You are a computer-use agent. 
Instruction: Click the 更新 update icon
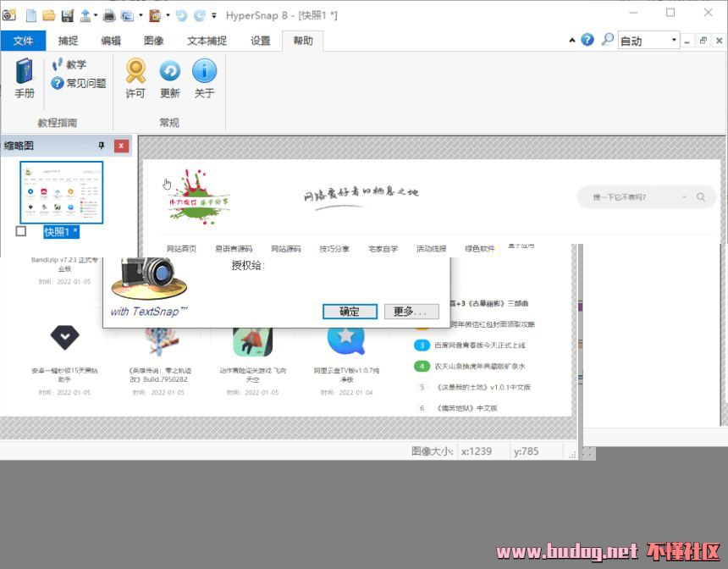pyautogui.click(x=170, y=79)
